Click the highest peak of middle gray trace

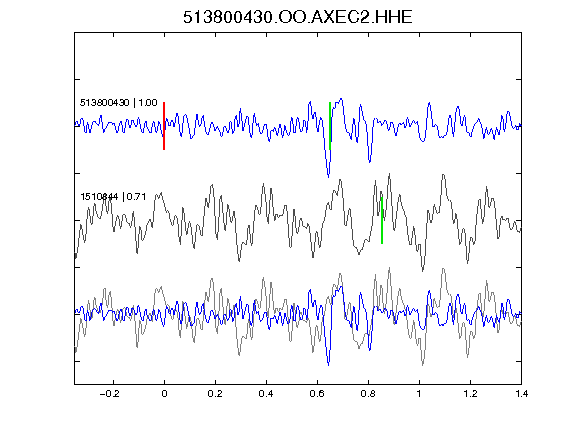click(389, 174)
